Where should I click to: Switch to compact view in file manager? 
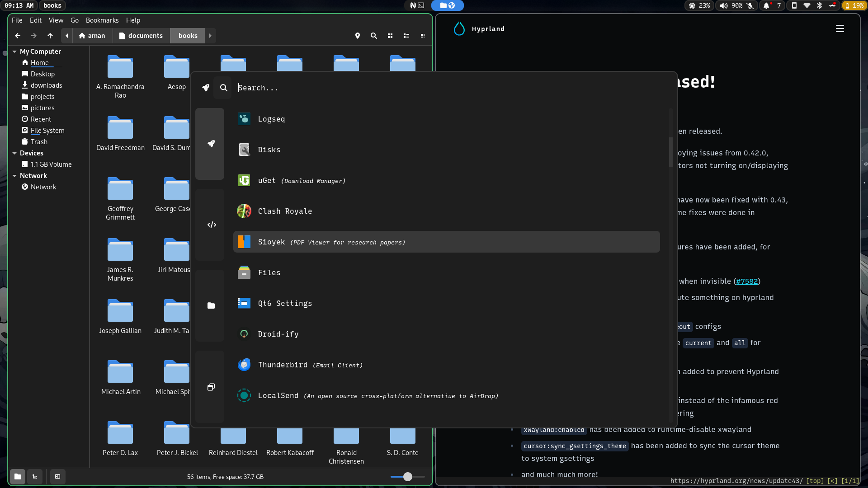coord(422,36)
